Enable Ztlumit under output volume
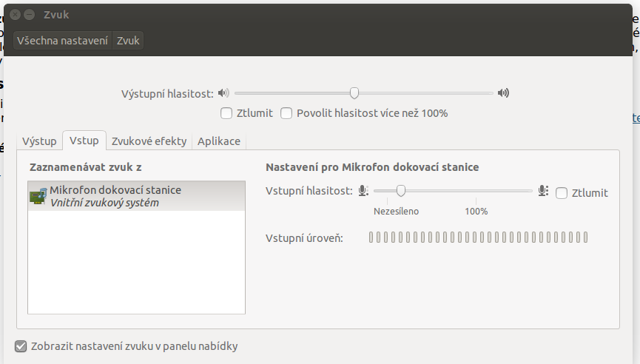 226,113
